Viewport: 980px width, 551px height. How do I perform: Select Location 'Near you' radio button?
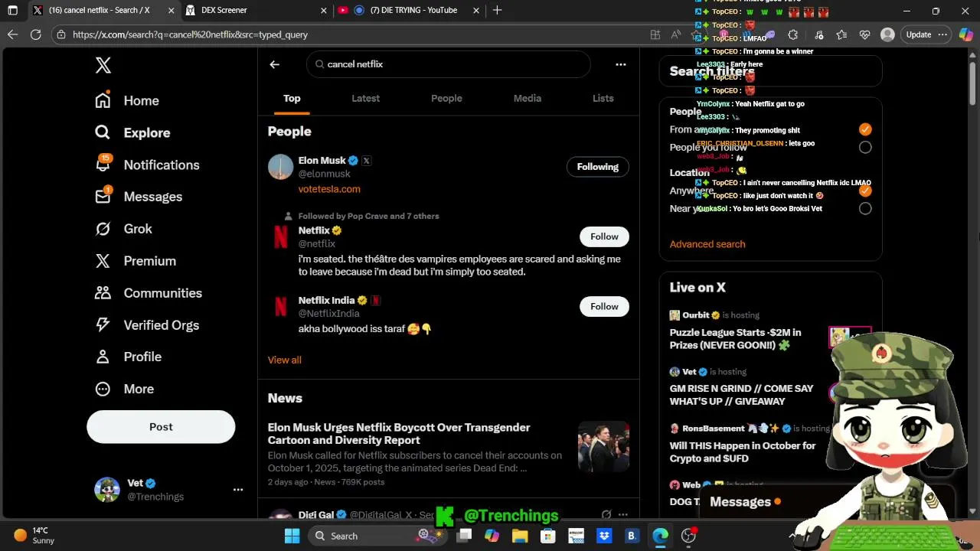click(865, 208)
